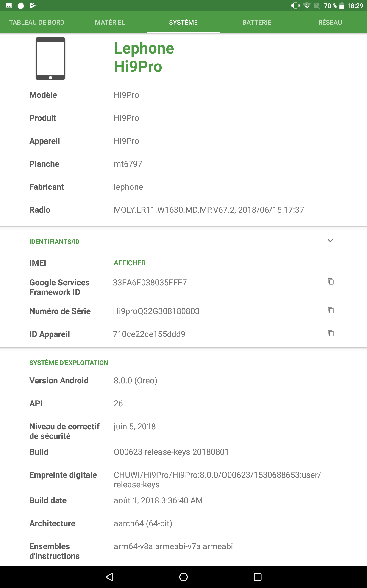
Task: Select the Réseau tab
Action: point(330,22)
